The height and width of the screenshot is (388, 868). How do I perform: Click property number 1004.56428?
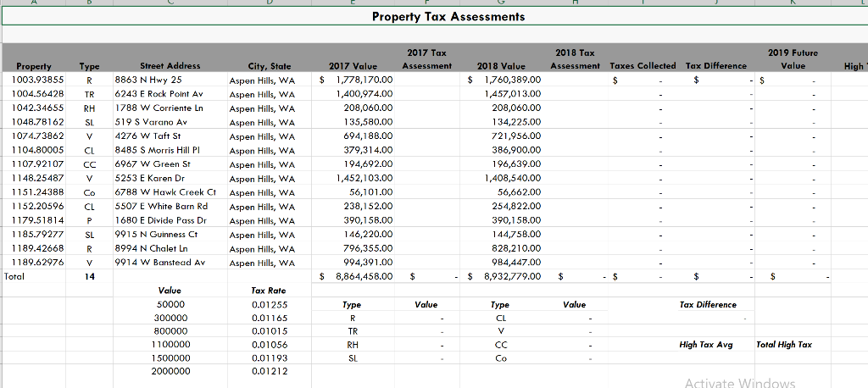[x=37, y=93]
